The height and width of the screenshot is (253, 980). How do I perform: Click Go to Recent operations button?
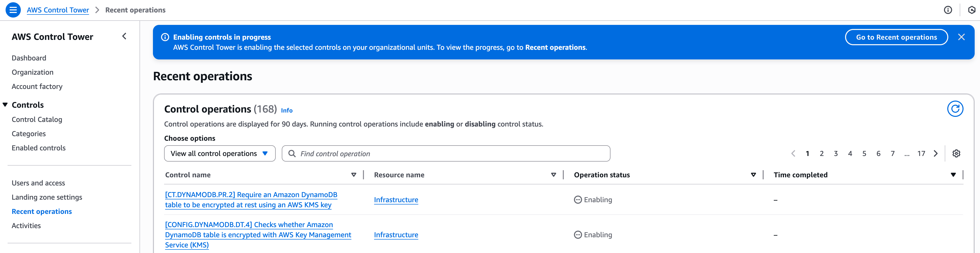[896, 37]
